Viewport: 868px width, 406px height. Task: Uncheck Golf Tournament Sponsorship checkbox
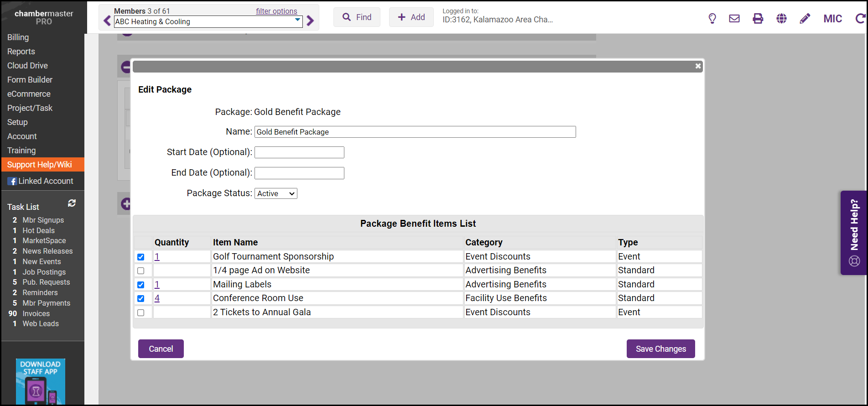(141, 257)
